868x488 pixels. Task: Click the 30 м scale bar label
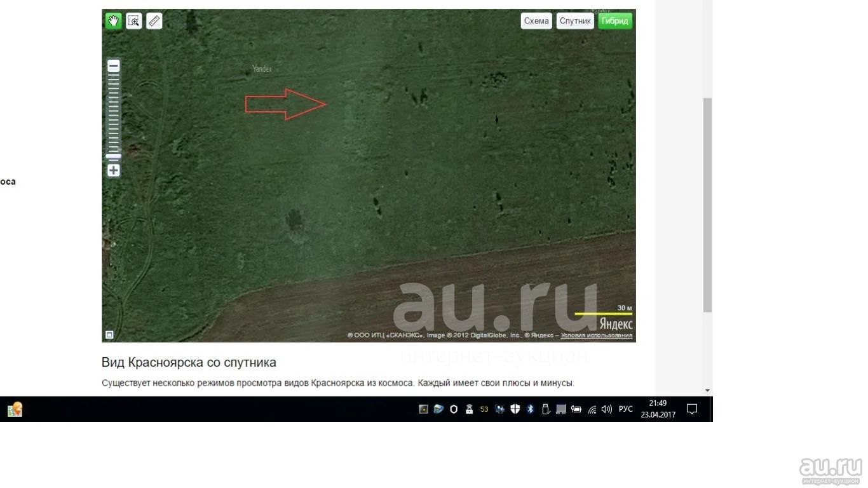point(625,308)
